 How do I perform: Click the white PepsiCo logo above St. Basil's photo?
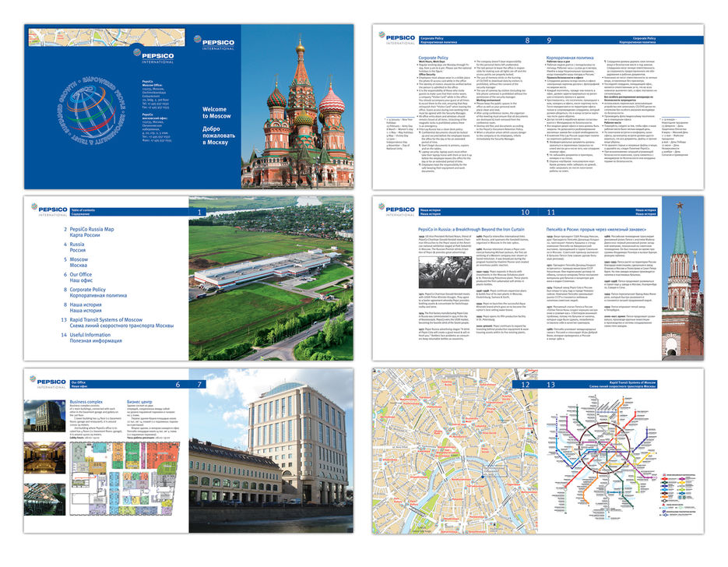[214, 43]
